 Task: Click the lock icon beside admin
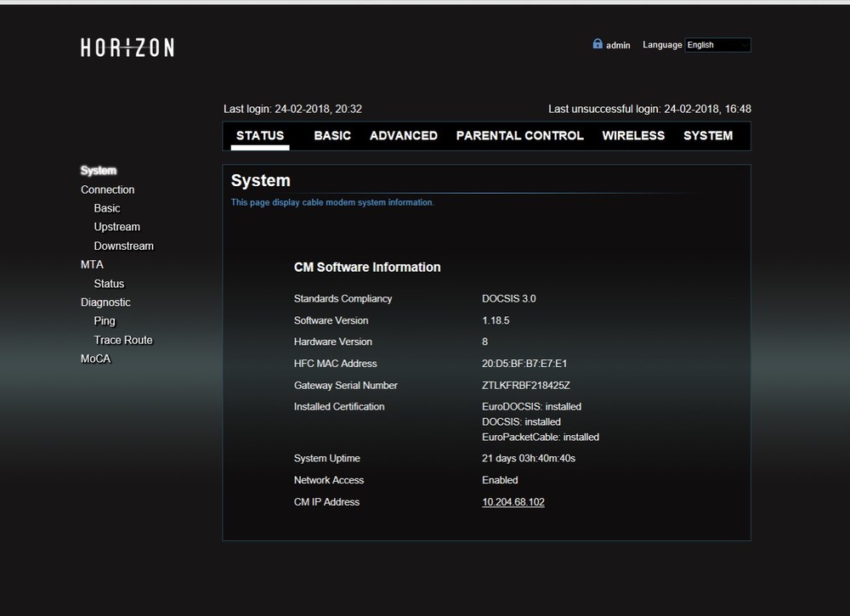pyautogui.click(x=598, y=44)
